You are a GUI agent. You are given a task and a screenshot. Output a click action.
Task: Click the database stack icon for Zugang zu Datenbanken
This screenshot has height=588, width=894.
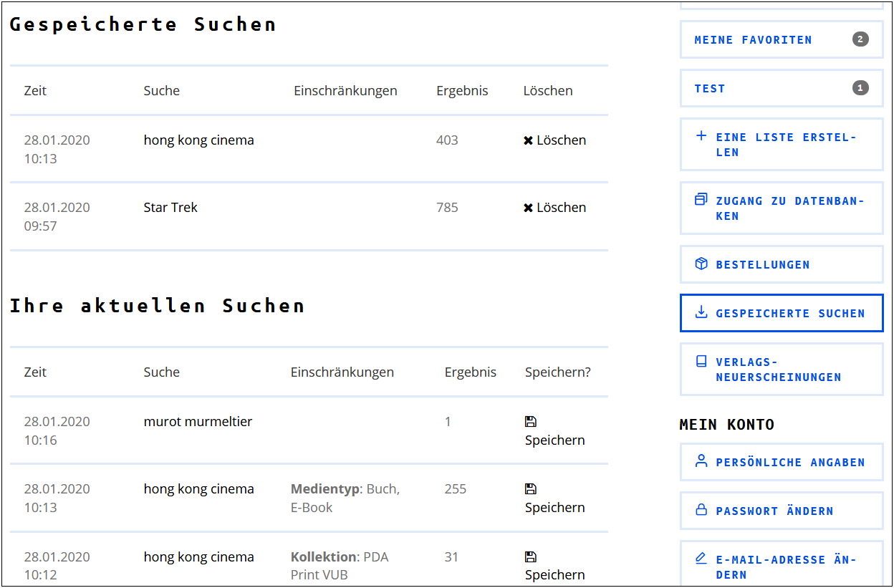tap(701, 200)
